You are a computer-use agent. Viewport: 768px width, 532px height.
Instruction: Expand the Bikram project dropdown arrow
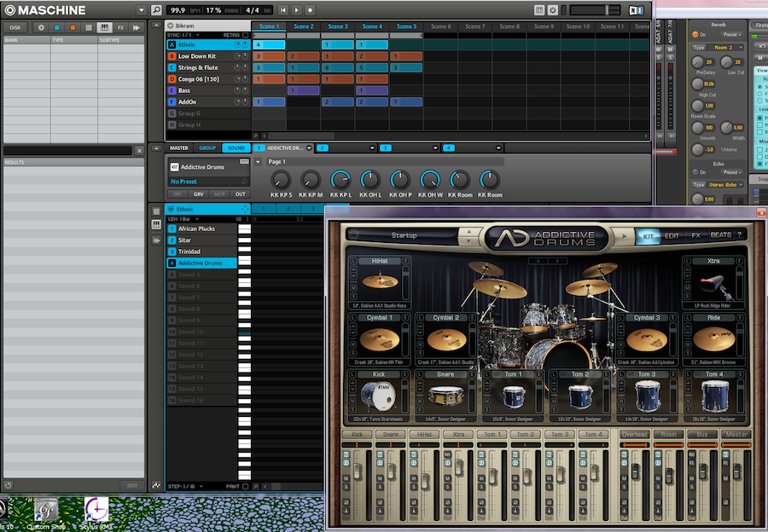pyautogui.click(x=171, y=26)
